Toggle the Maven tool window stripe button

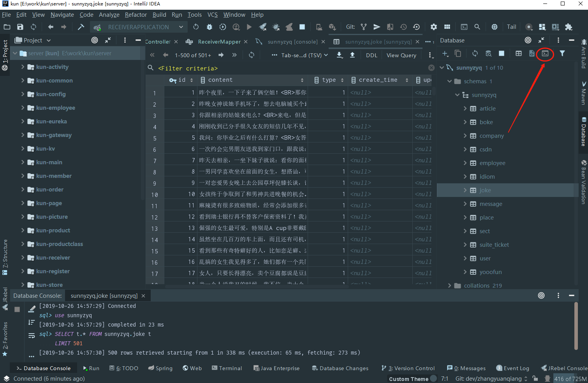click(583, 93)
